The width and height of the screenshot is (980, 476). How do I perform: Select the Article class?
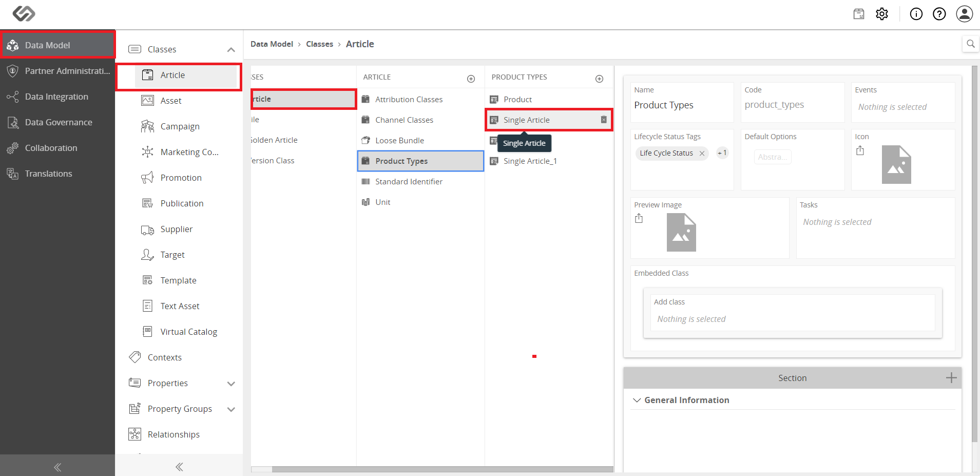coord(186,75)
